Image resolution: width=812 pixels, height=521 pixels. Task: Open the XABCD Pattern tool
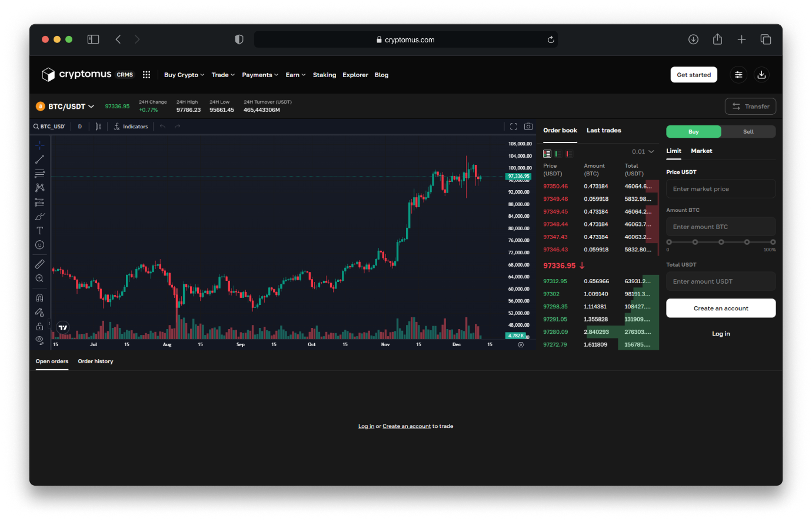(39, 187)
